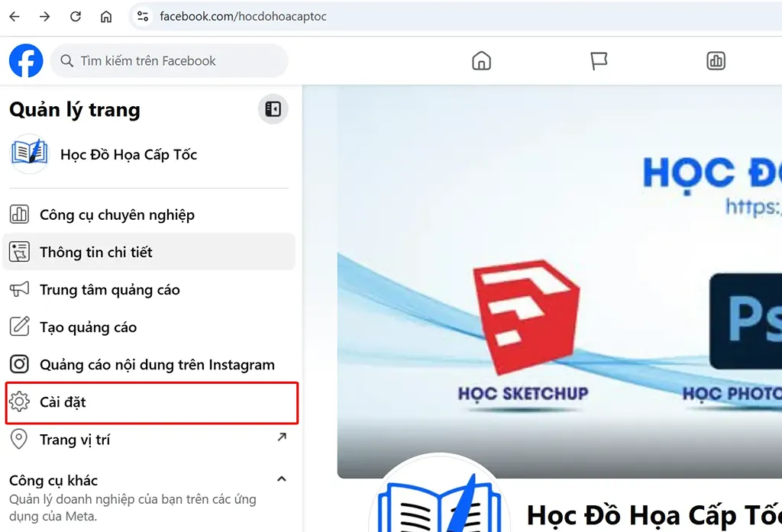Click the browser home button

pos(106,16)
